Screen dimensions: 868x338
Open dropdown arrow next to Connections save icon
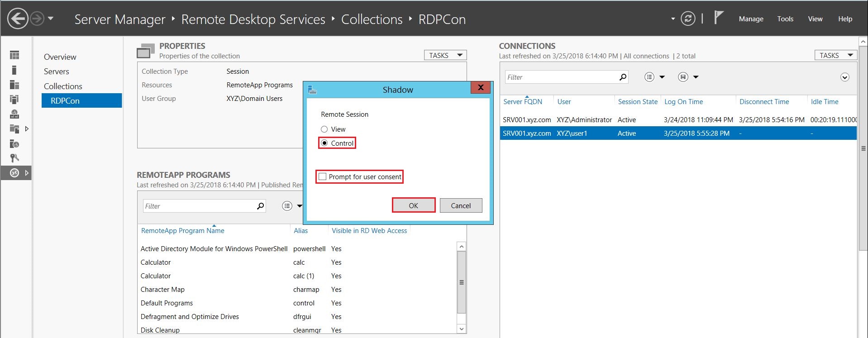[696, 77]
